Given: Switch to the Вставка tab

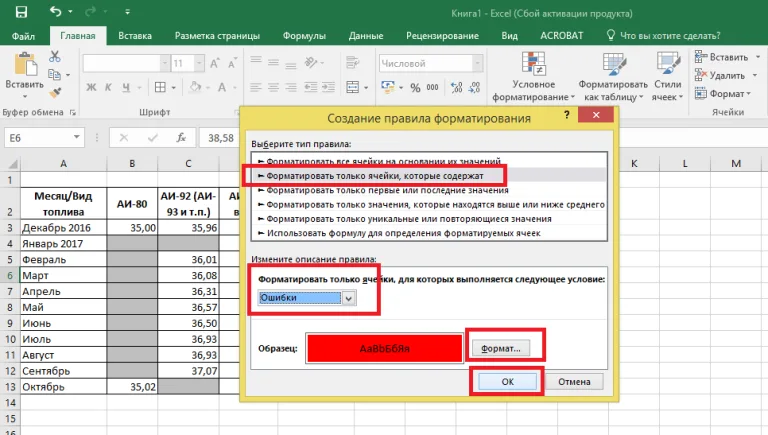Looking at the screenshot, I should [x=135, y=36].
